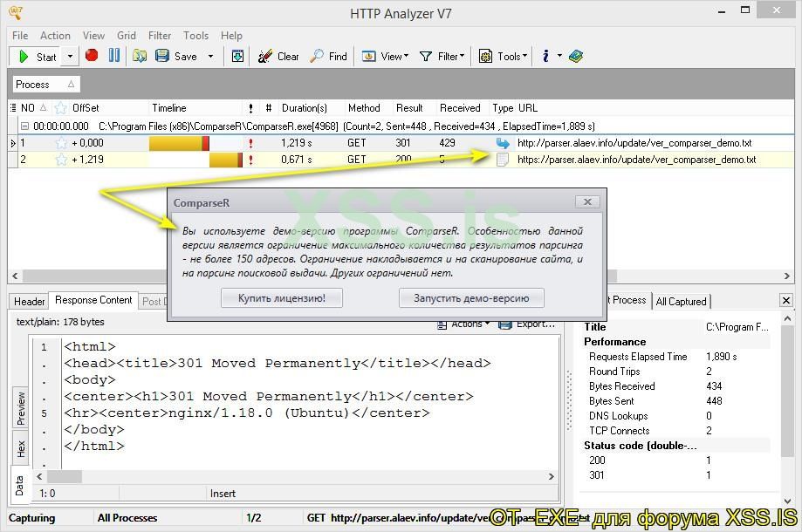Click the Requests Elapsed Time row
802x532 pixels.
click(x=676, y=357)
